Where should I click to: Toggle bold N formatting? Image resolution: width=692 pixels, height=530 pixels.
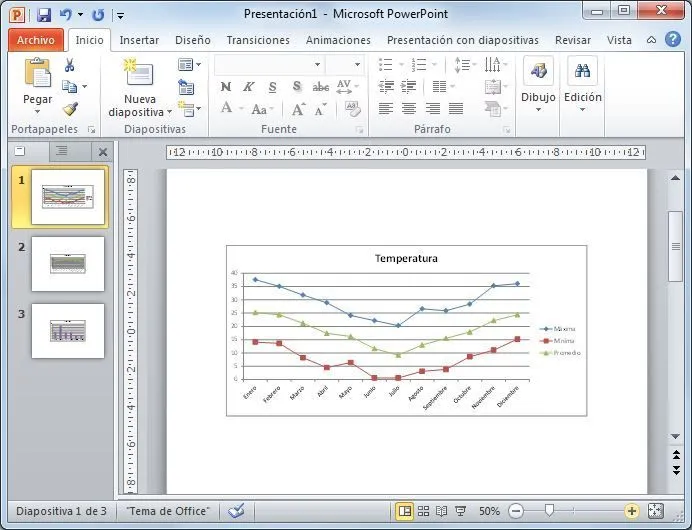226,86
